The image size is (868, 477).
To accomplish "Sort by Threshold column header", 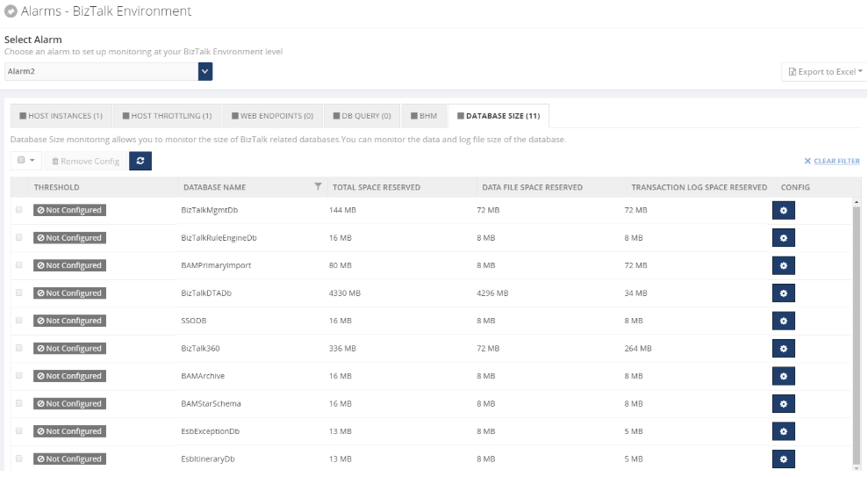I will tap(56, 187).
